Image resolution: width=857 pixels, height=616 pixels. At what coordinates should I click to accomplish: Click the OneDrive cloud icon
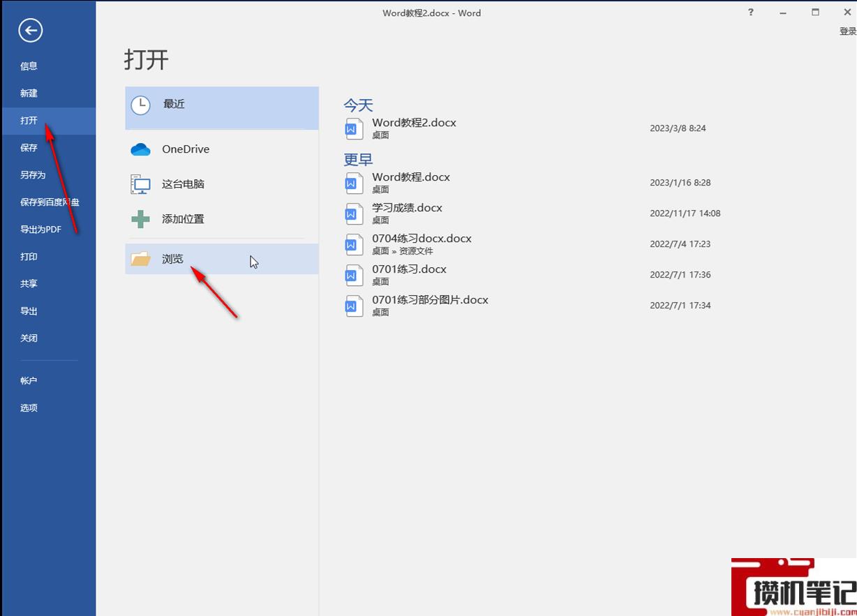pyautogui.click(x=140, y=149)
